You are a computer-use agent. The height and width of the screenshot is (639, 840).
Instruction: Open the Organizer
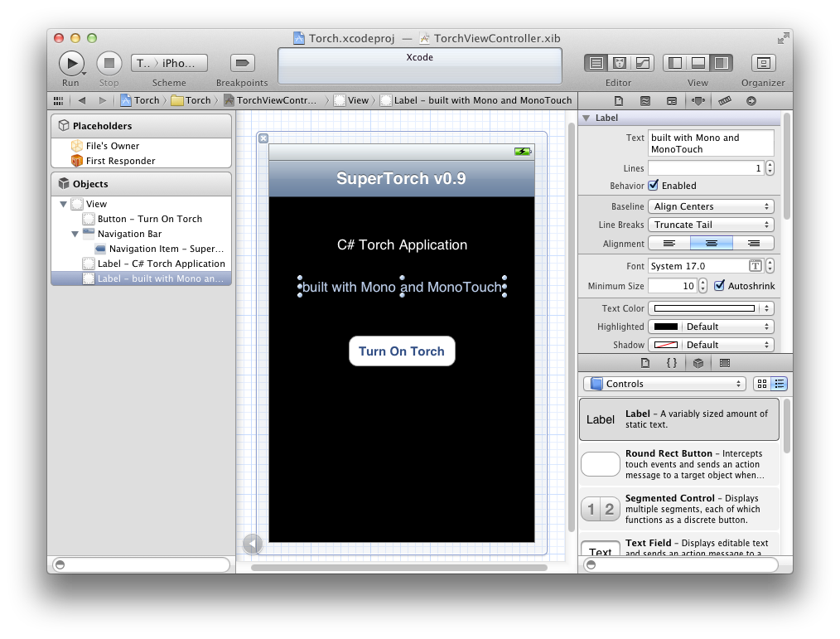coord(762,63)
